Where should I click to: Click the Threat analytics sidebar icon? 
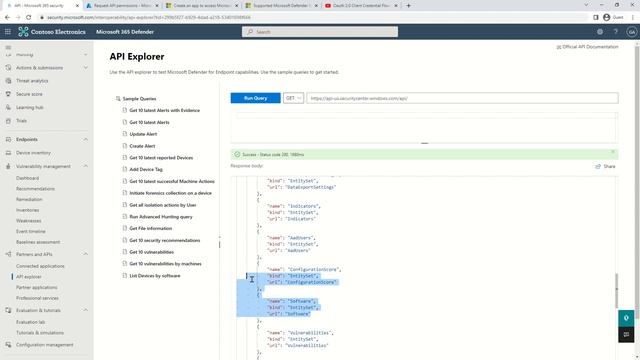(8, 81)
